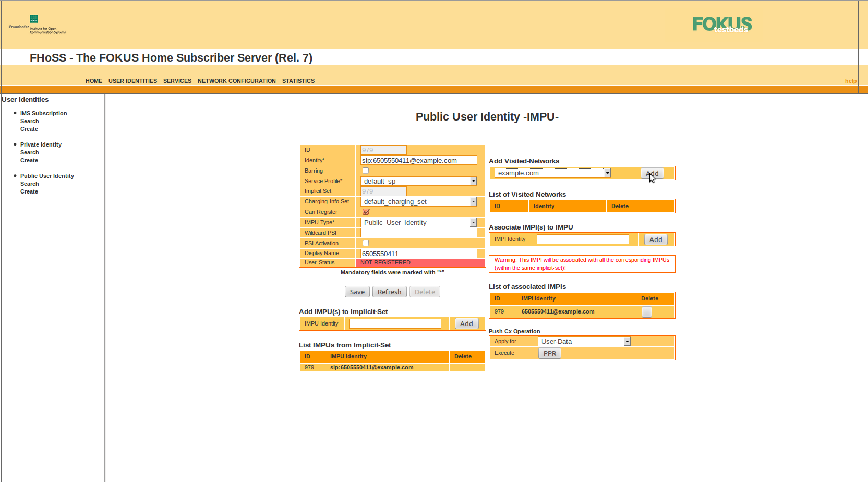Viewport: 868px width, 482px height.
Task: Open the STATISTICS menu item
Action: 298,81
